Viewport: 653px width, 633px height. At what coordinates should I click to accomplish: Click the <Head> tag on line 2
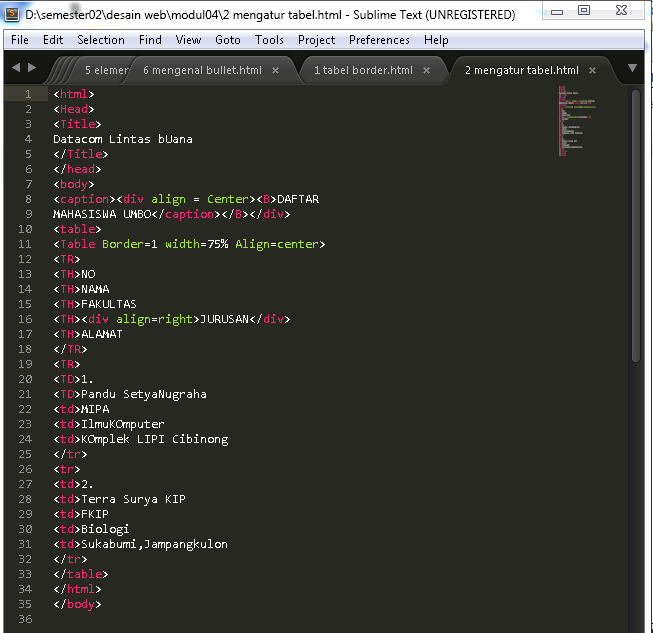click(x=74, y=109)
